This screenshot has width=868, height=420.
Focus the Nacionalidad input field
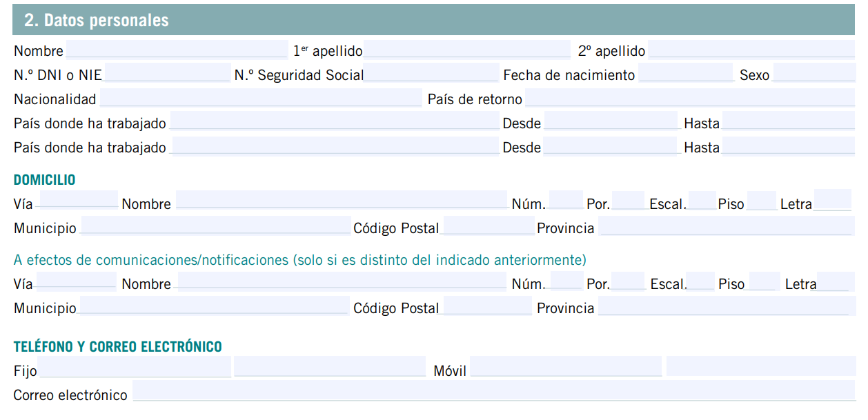[x=261, y=98]
